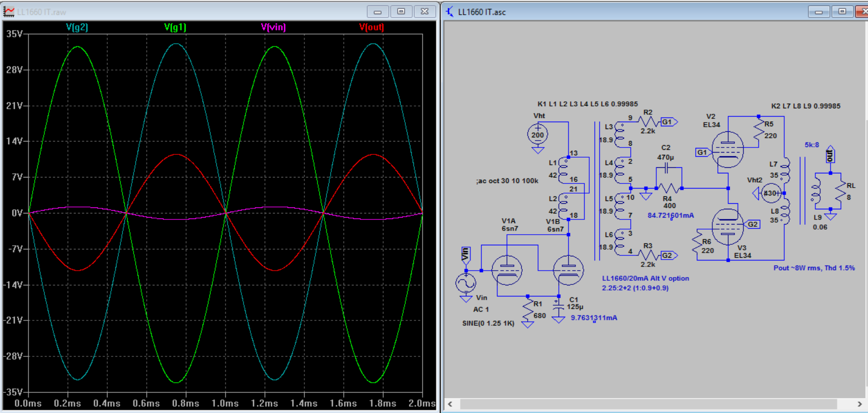Click the waveform window icon in title bar
The image size is (868, 413).
click(x=8, y=12)
